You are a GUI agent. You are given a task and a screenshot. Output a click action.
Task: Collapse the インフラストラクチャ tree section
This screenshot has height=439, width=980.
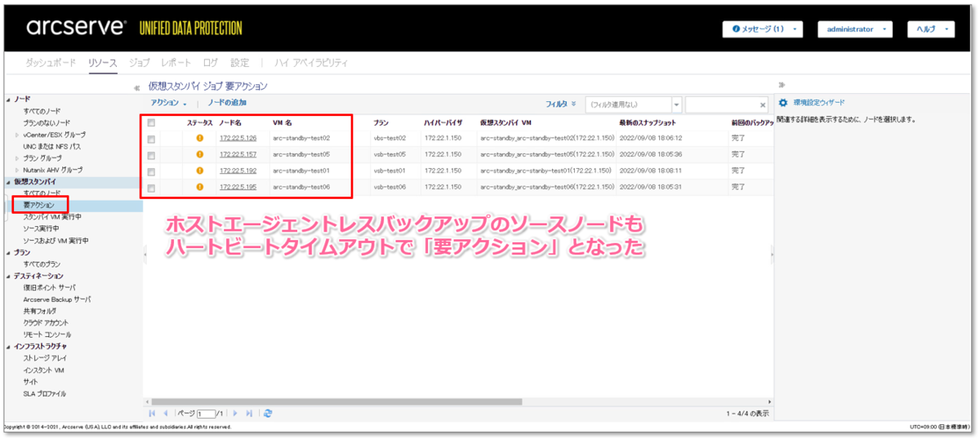8,346
